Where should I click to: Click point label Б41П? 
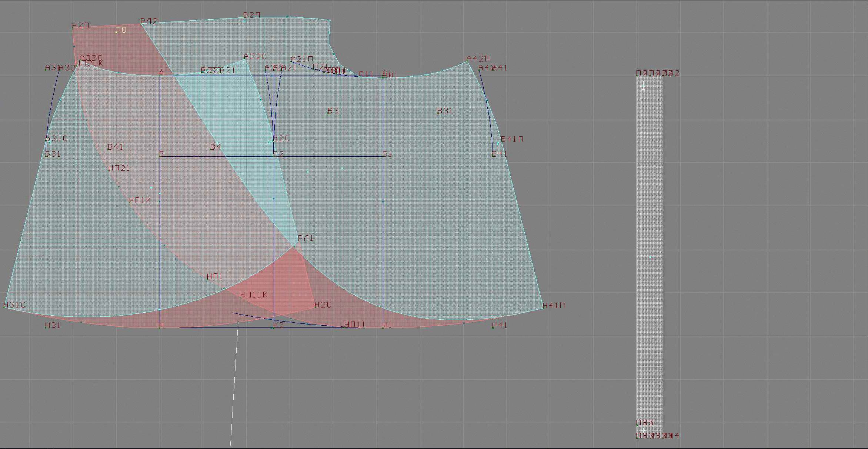point(512,139)
